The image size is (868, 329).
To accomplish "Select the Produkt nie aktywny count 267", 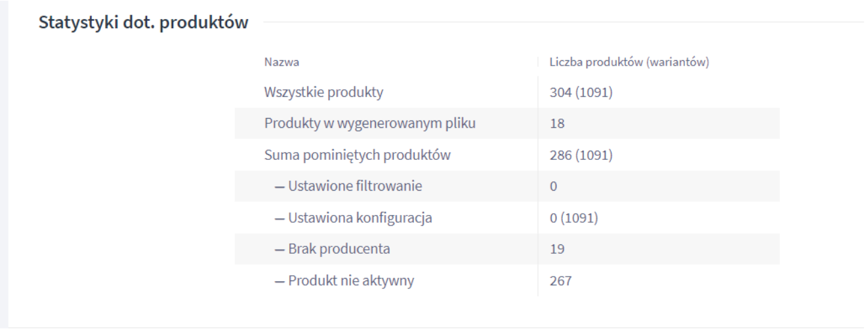I will (560, 282).
